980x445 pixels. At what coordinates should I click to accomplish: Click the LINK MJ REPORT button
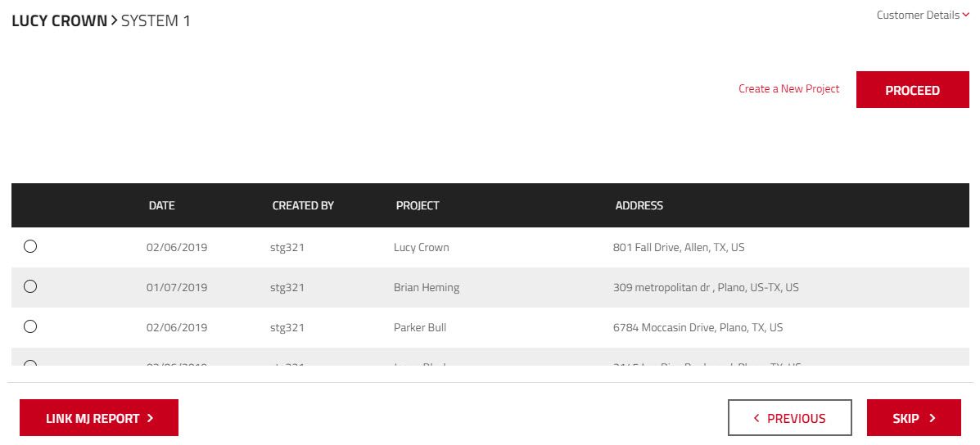pyautogui.click(x=99, y=417)
